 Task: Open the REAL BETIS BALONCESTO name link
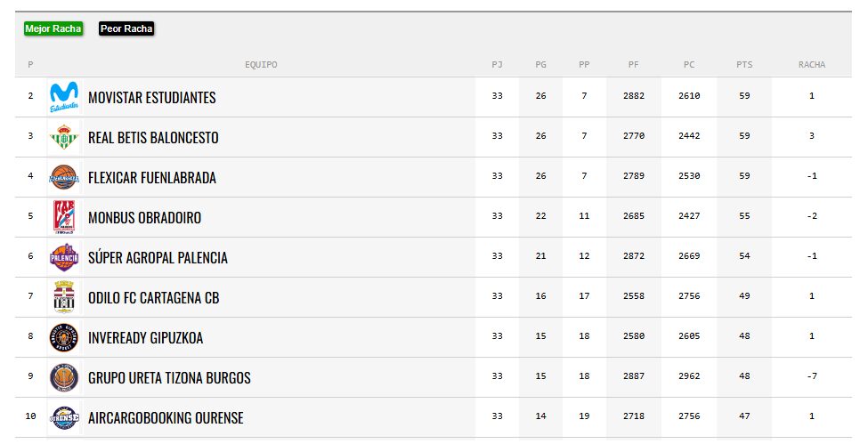point(153,137)
